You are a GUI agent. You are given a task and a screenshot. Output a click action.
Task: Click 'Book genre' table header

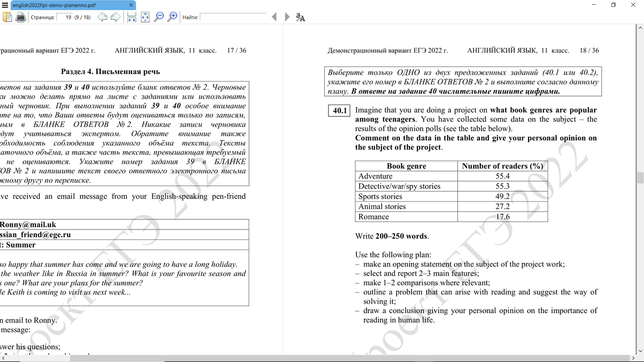[x=406, y=166]
